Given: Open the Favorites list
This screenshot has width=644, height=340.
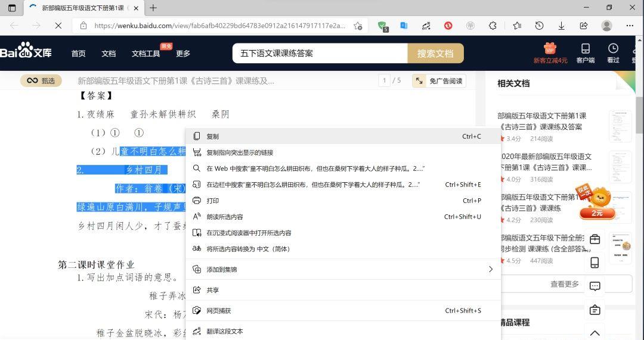Looking at the screenshot, I should pyautogui.click(x=517, y=26).
